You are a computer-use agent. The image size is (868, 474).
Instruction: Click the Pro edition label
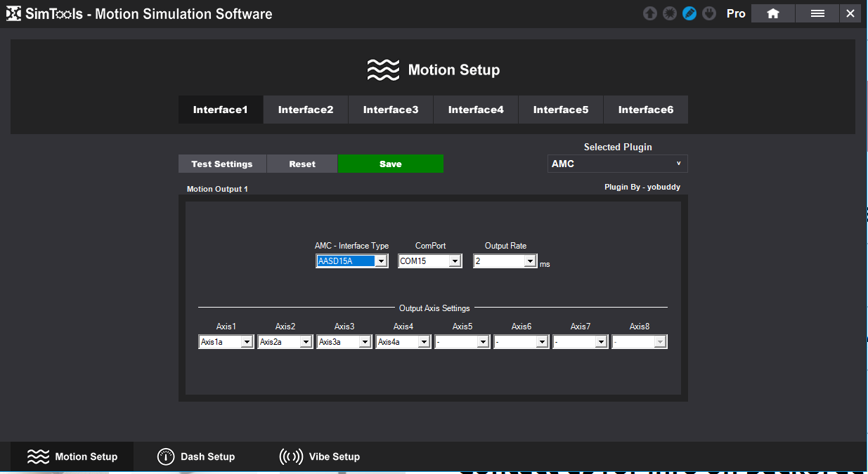pyautogui.click(x=736, y=13)
